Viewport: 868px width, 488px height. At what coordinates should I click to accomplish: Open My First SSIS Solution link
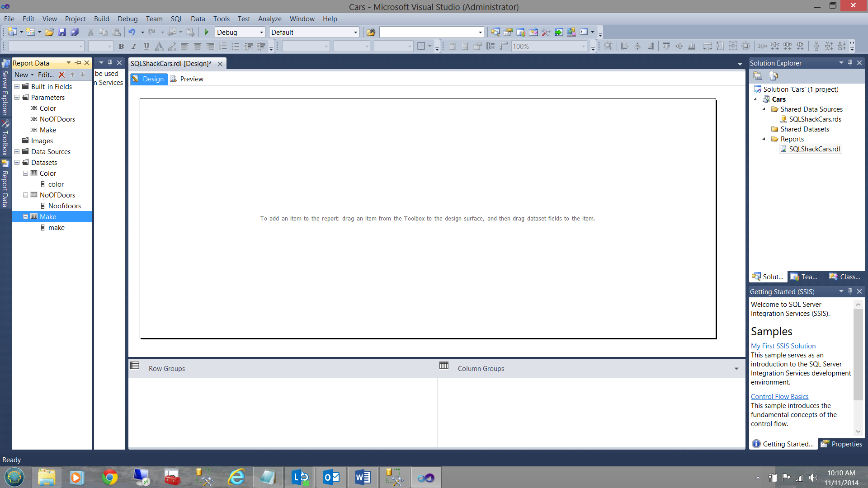pyautogui.click(x=783, y=346)
